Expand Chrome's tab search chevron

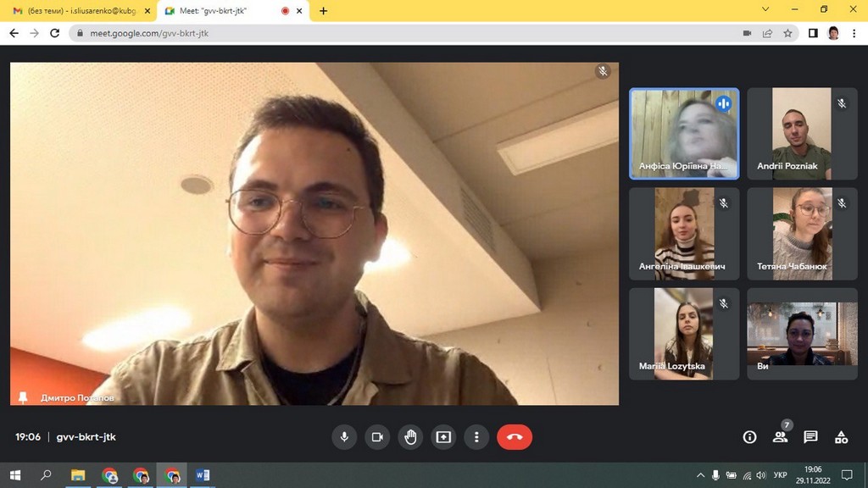[765, 10]
